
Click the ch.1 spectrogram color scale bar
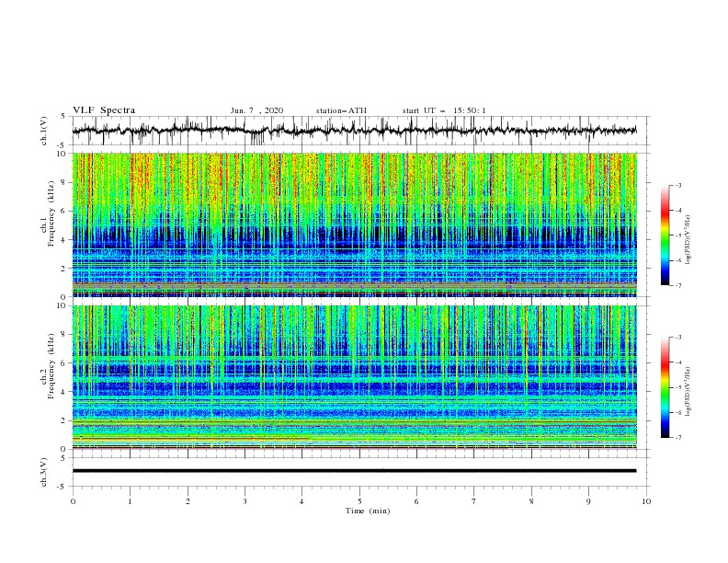pyautogui.click(x=665, y=236)
